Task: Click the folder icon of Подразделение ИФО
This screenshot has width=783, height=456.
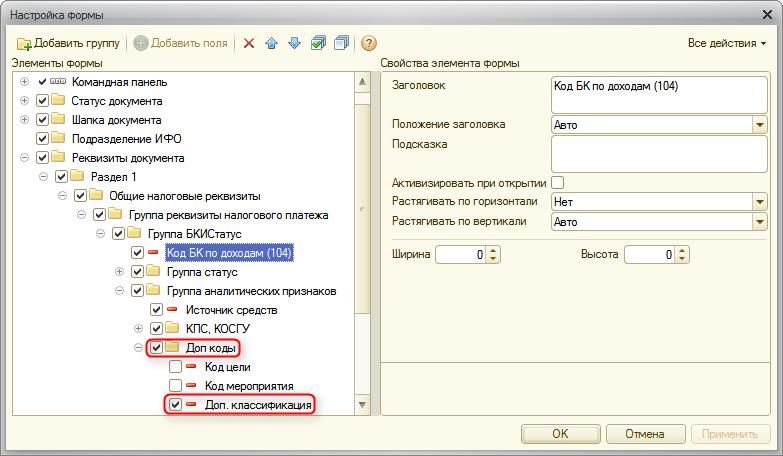Action: 59,138
